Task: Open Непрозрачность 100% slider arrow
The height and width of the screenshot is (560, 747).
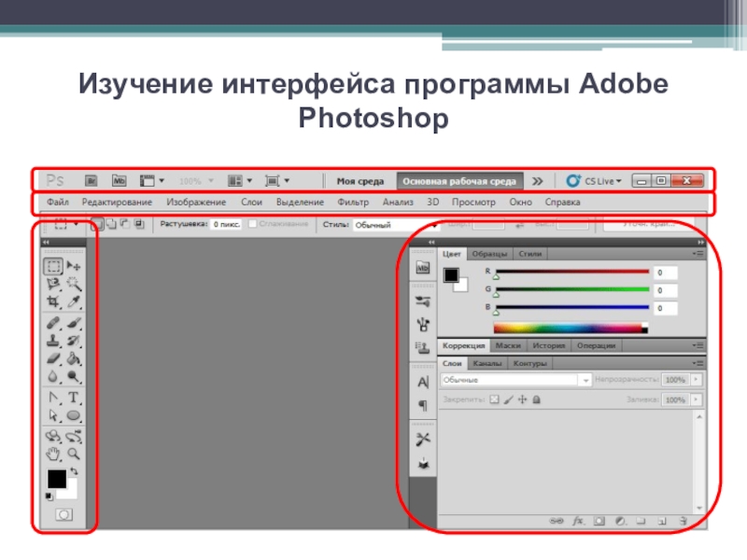Action: 697,380
